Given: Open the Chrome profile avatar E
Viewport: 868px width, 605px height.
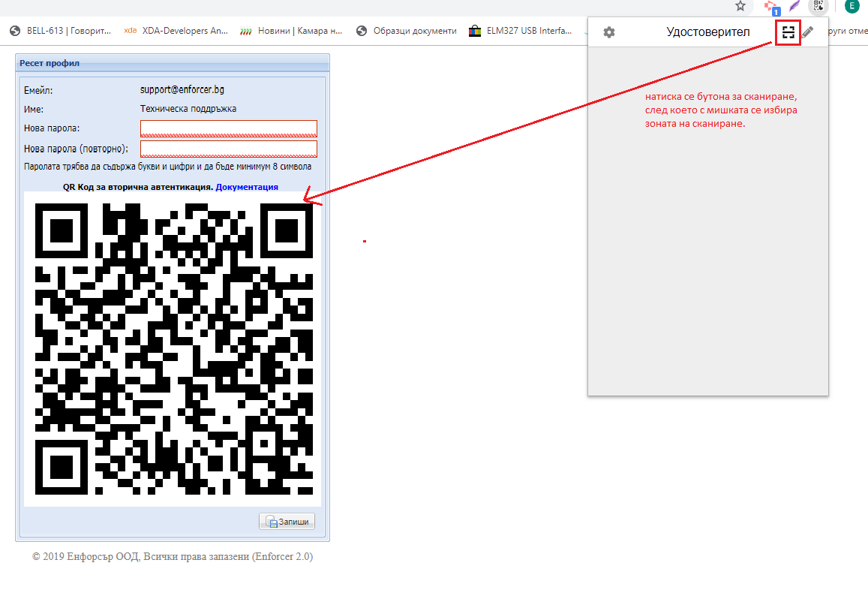Looking at the screenshot, I should [851, 6].
